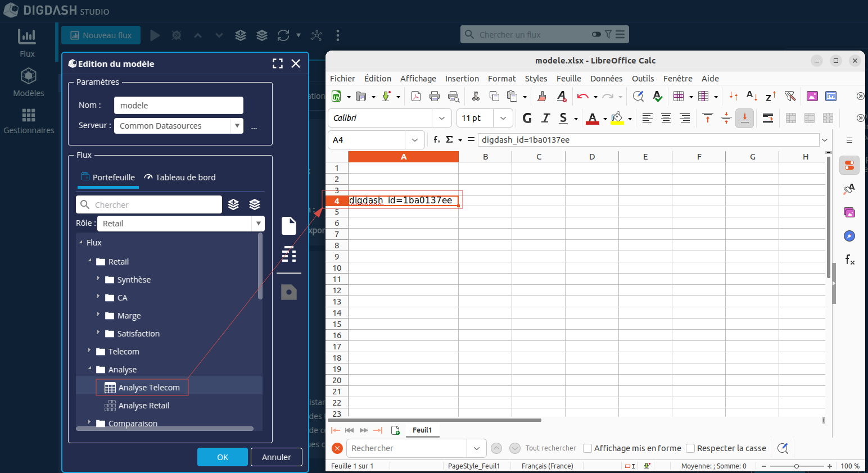Open the Données menu in LibreOffice Calc
Viewport: 868px width, 473px height.
(x=606, y=78)
